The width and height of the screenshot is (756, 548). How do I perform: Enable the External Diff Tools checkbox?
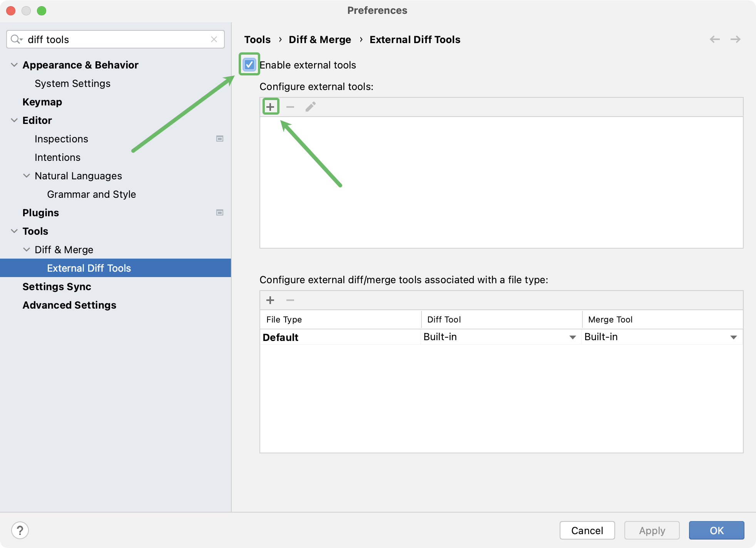click(249, 65)
